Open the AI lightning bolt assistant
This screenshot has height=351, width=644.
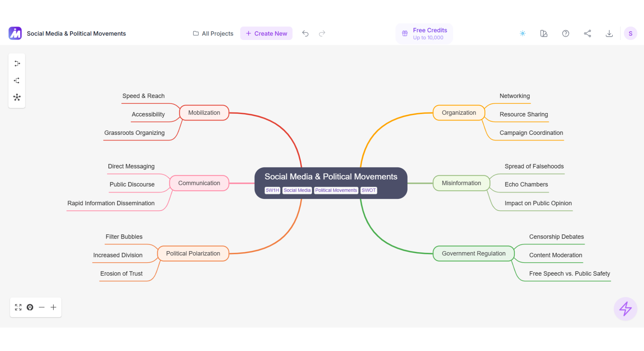(625, 309)
